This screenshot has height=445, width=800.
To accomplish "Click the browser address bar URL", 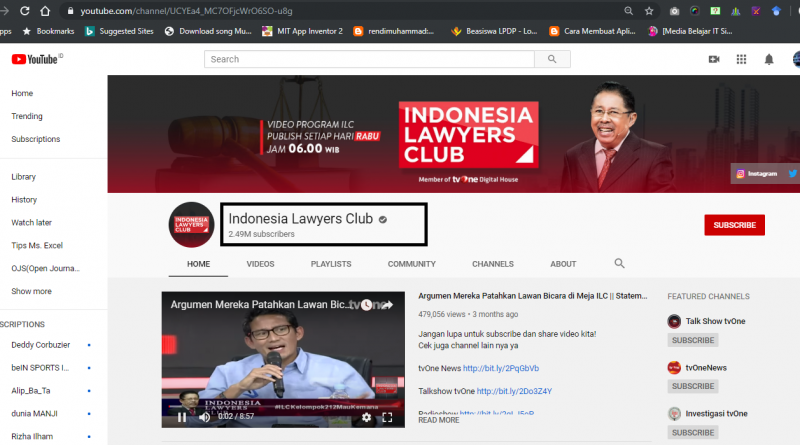I will click(x=186, y=11).
